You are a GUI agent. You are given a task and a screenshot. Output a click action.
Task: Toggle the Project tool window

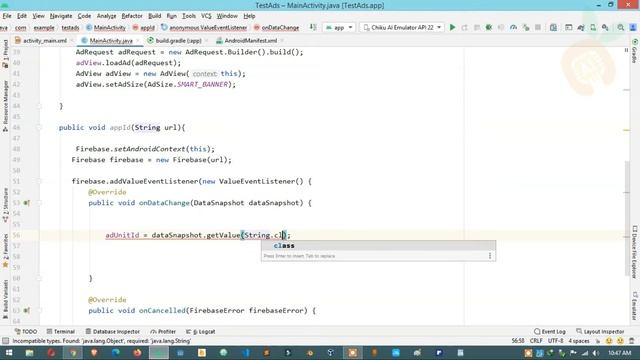5,54
